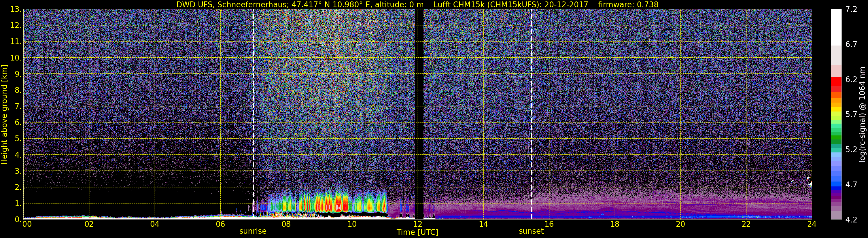
Task: Click the "sunset" label below the time axis
Action: point(531,231)
